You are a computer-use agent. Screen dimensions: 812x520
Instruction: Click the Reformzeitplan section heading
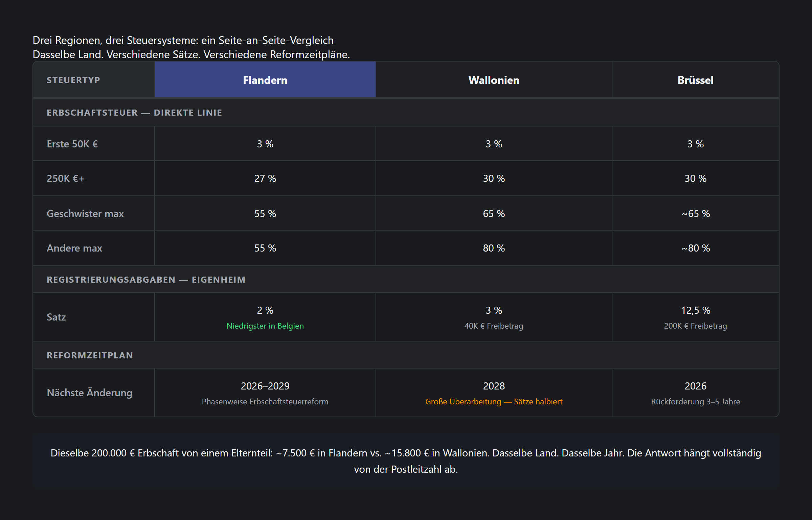(x=90, y=355)
